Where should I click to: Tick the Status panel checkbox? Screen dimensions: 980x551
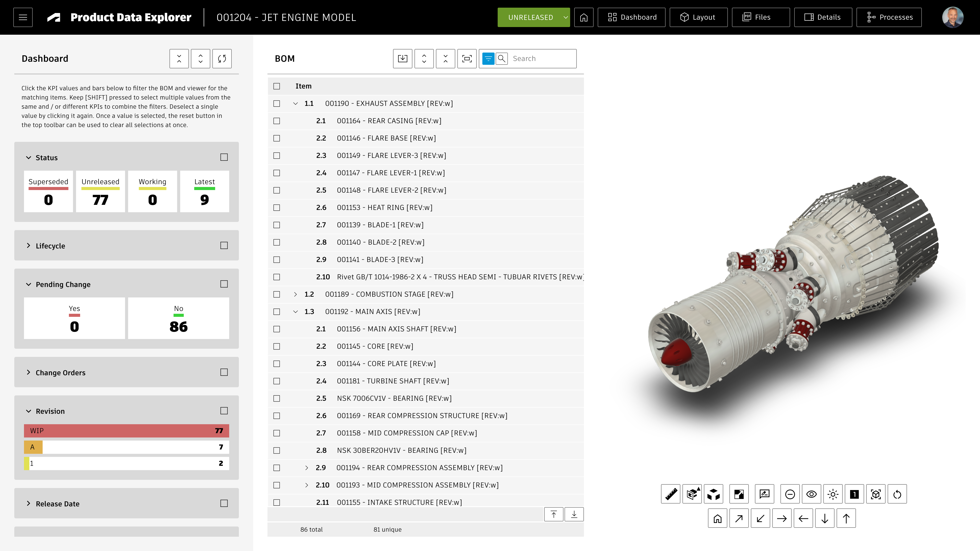tap(224, 157)
